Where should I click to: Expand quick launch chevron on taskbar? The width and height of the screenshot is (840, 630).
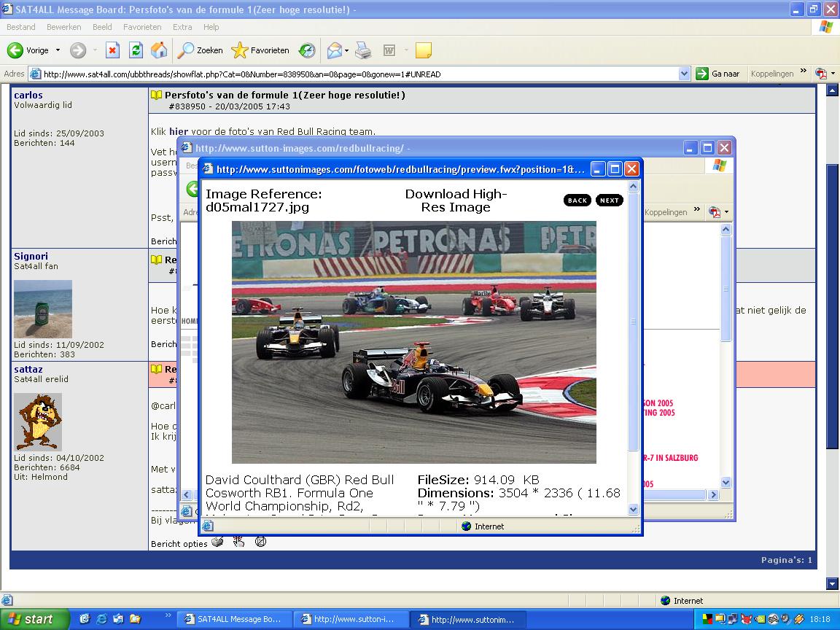[x=168, y=615]
